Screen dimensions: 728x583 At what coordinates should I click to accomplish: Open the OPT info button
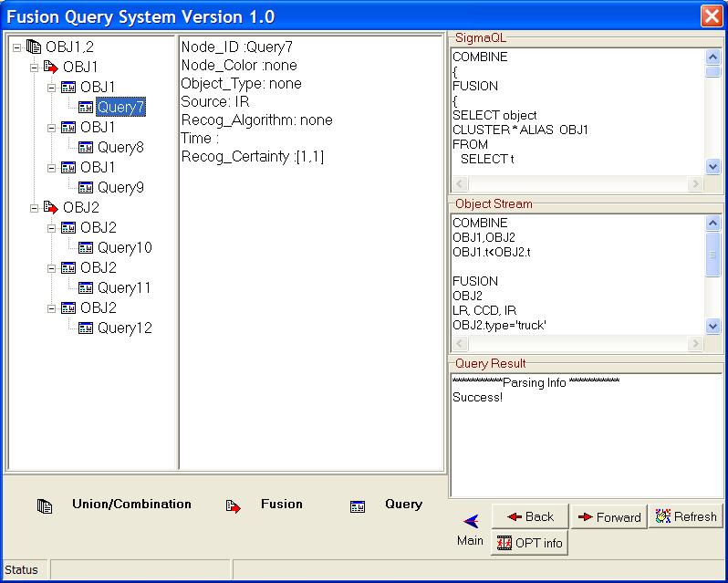click(530, 543)
